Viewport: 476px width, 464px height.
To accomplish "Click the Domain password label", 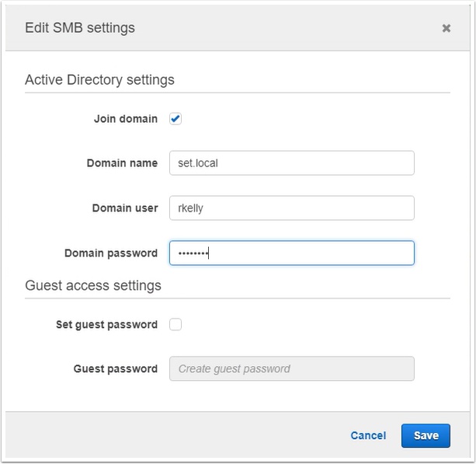I will coord(111,253).
